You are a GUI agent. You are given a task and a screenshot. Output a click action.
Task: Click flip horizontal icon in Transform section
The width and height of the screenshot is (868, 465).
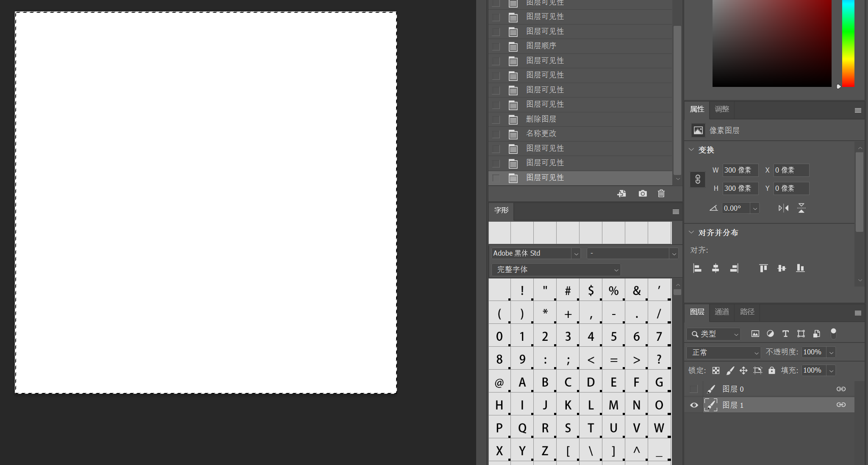[783, 208]
